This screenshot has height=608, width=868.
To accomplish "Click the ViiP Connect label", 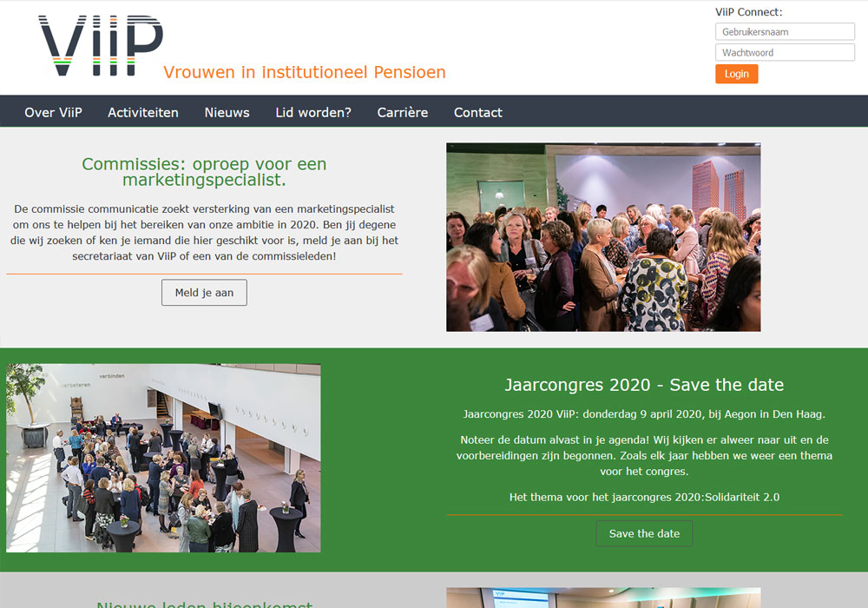I will (748, 12).
